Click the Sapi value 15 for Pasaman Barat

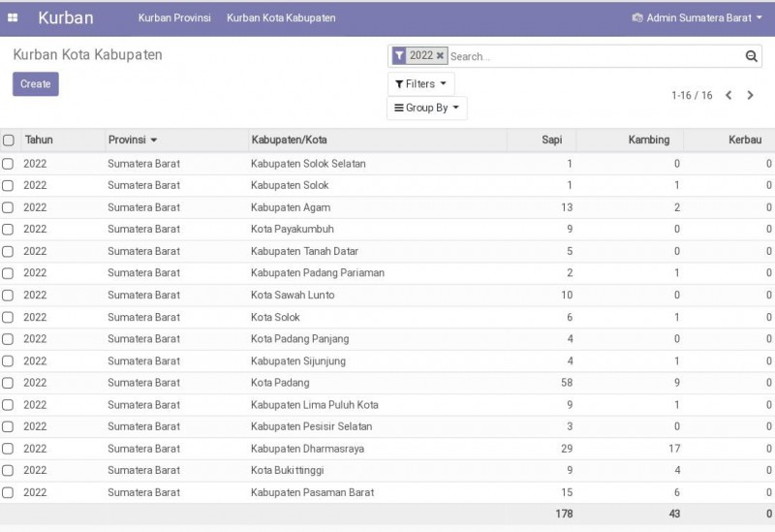coord(567,492)
